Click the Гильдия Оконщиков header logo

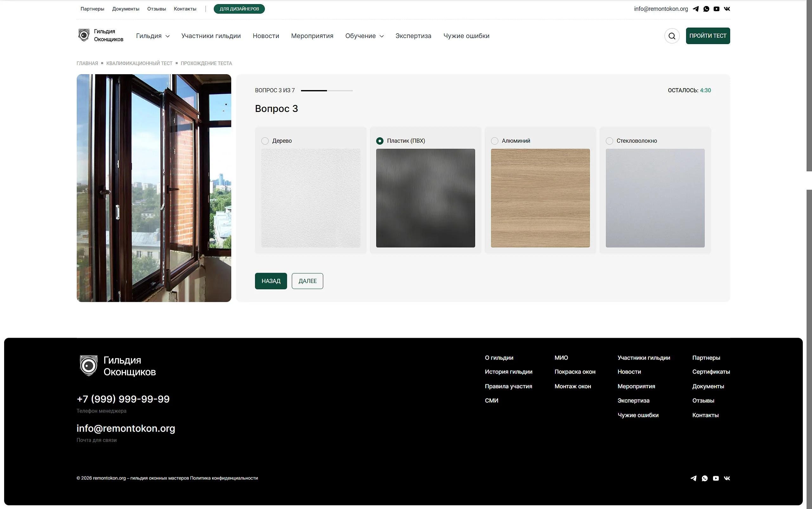point(101,35)
